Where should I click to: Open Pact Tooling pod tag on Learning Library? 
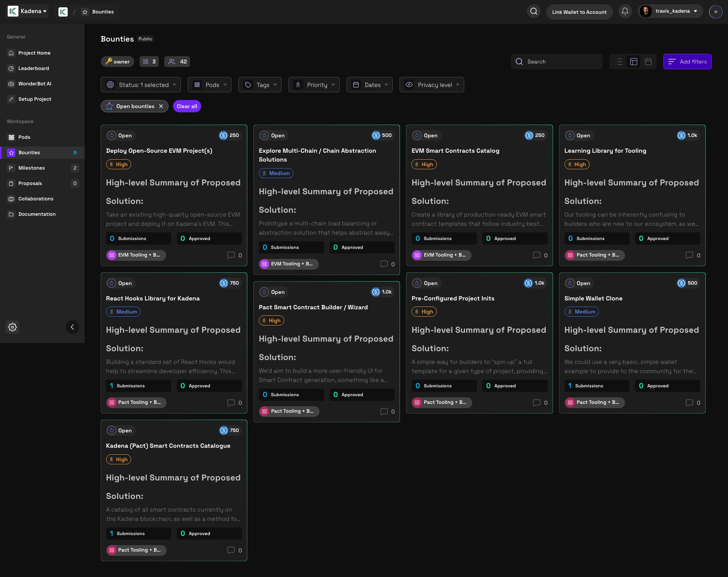point(595,255)
